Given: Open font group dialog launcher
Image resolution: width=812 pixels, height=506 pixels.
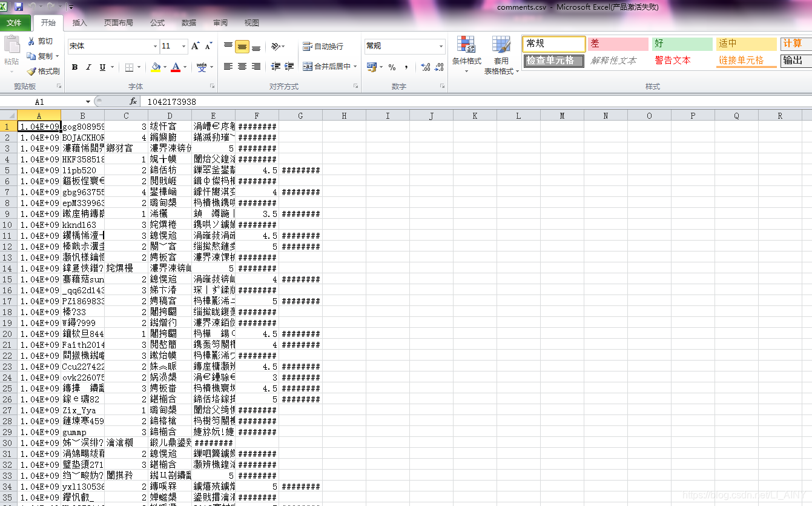Looking at the screenshot, I should (x=212, y=87).
